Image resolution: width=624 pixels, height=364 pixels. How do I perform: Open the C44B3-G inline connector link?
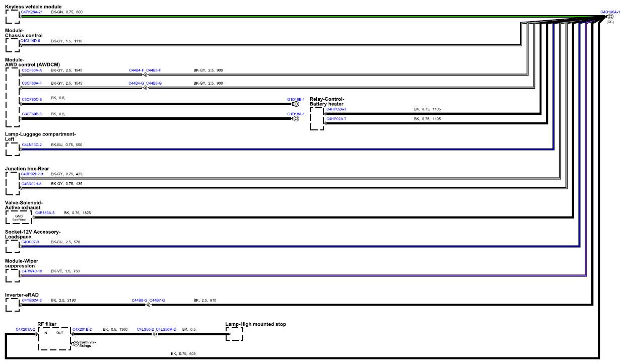tap(154, 83)
